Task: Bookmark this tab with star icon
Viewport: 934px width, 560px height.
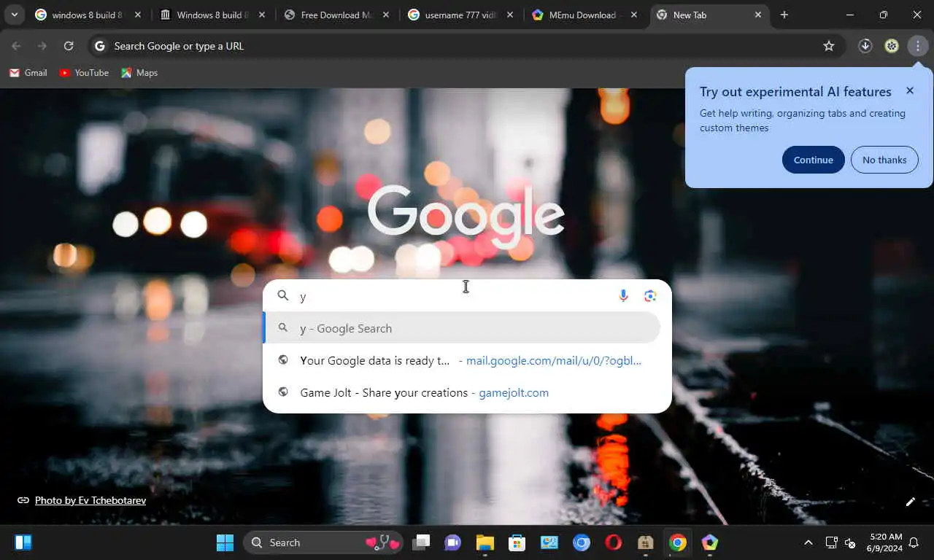Action: [829, 46]
